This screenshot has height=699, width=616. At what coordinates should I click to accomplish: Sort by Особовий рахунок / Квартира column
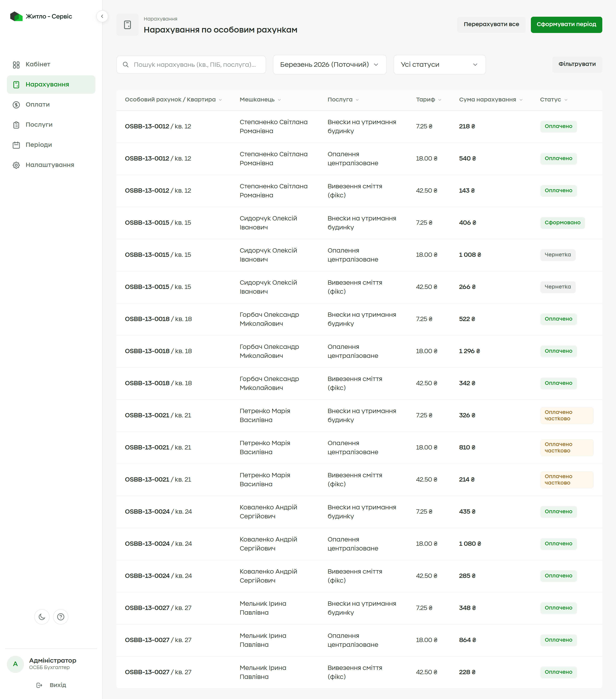tap(173, 100)
